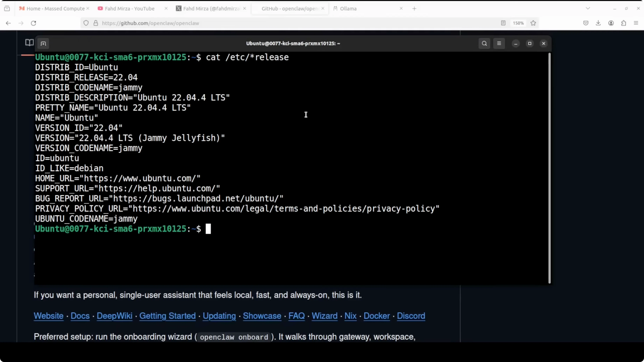
Task: Open Firefox reader view icon
Action: tap(503, 23)
